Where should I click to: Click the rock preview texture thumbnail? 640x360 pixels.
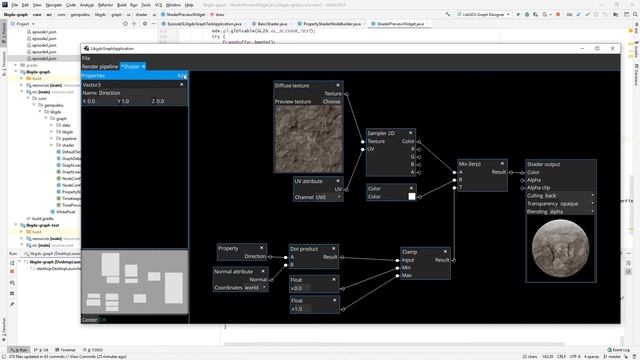click(309, 139)
